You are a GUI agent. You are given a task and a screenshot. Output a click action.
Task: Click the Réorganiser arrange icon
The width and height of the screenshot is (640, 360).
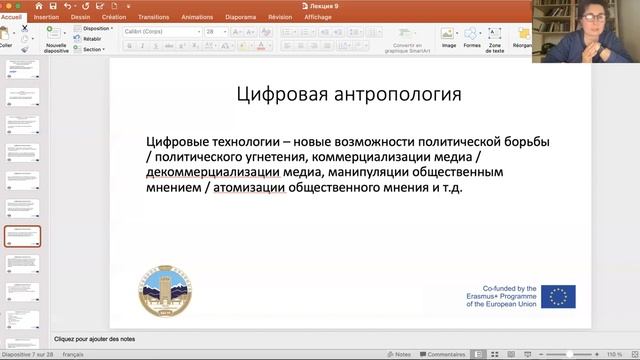tap(523, 37)
